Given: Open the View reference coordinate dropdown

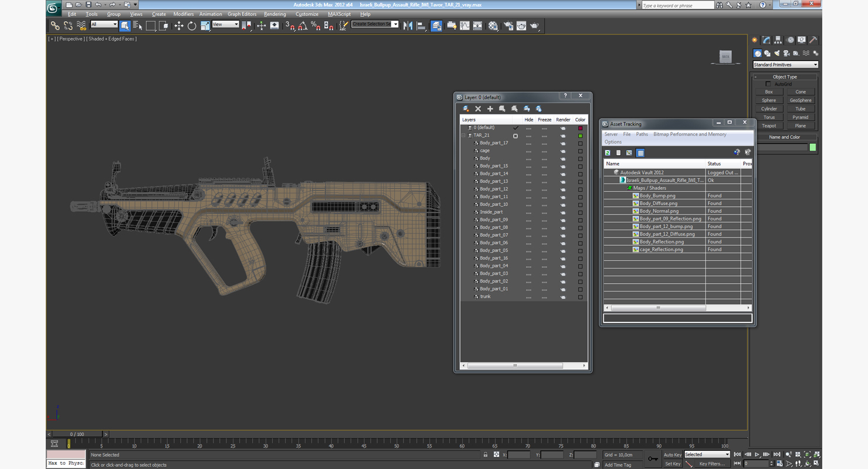Looking at the screenshot, I should pos(225,25).
